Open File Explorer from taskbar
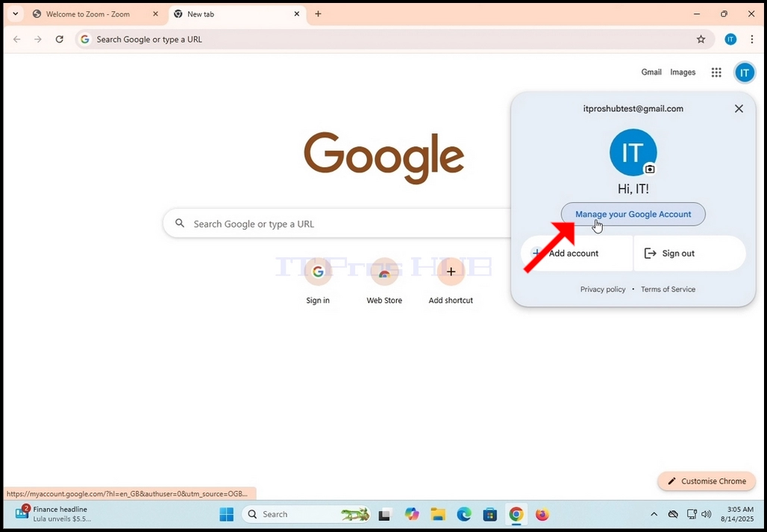Viewport: 767px width, 532px height. (x=438, y=514)
